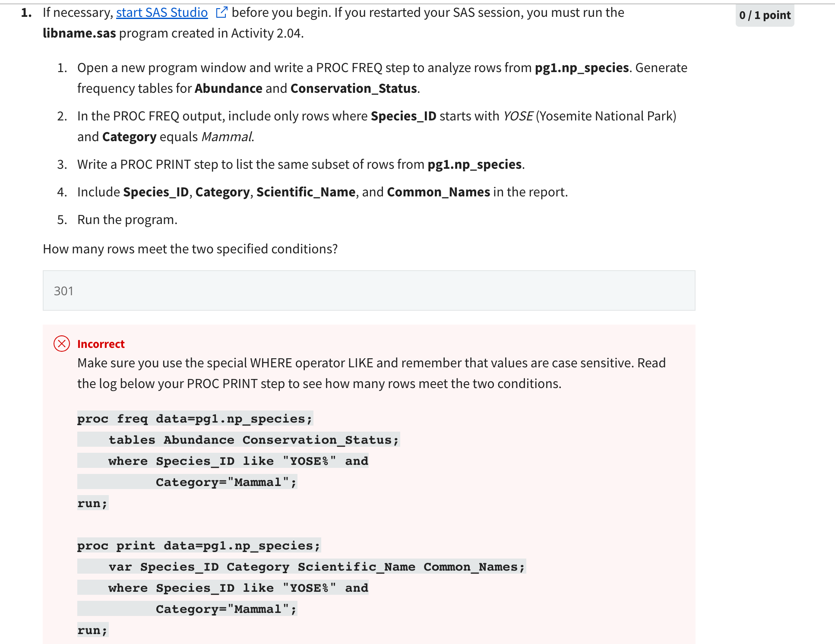Image resolution: width=835 pixels, height=644 pixels.
Task: Click the italic YOSE text in step 2
Action: pyautogui.click(x=518, y=116)
